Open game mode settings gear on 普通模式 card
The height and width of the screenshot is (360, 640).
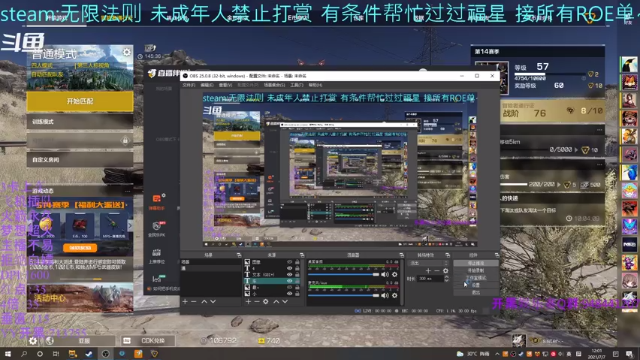[127, 52]
